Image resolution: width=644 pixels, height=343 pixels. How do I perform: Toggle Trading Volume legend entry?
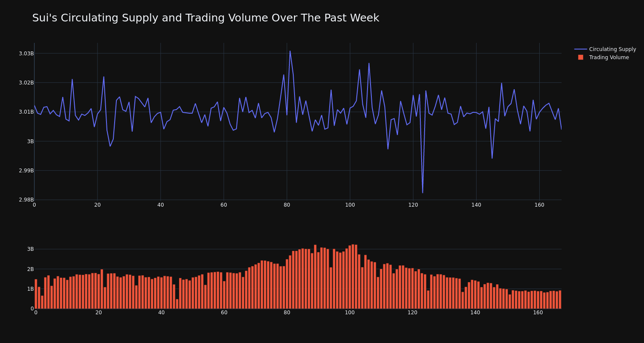point(603,57)
